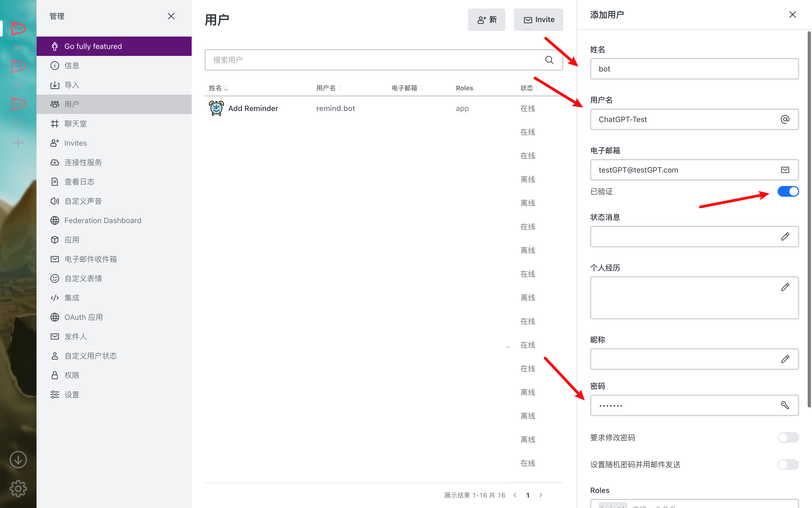Open the 权限 permissions section
The height and width of the screenshot is (508, 812).
[114, 375]
